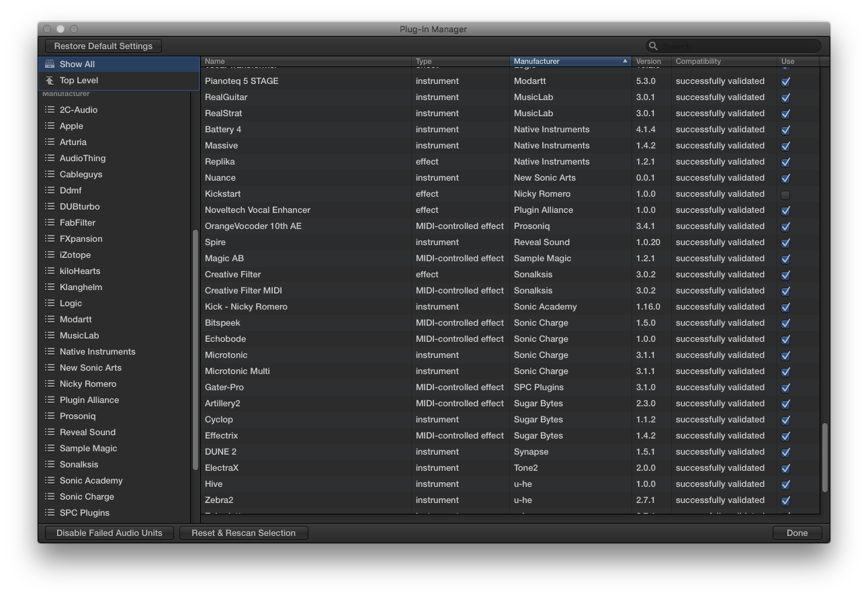Select the Apple manufacturer entry
This screenshot has height=597, width=868.
(x=115, y=126)
